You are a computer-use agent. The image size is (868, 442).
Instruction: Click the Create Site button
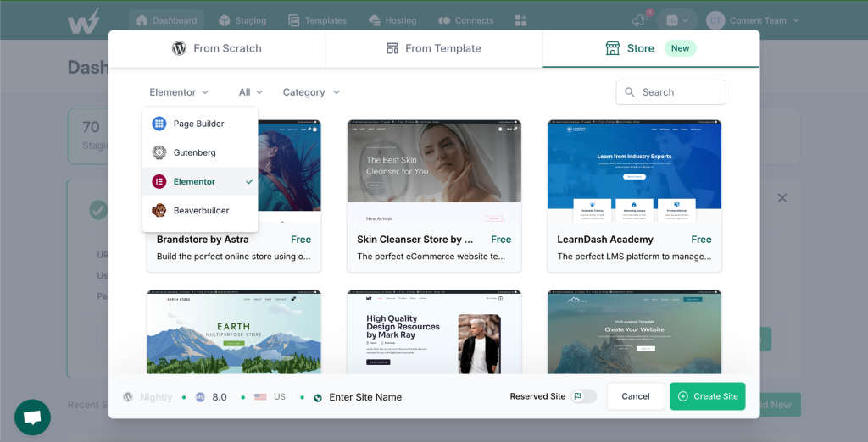point(708,396)
